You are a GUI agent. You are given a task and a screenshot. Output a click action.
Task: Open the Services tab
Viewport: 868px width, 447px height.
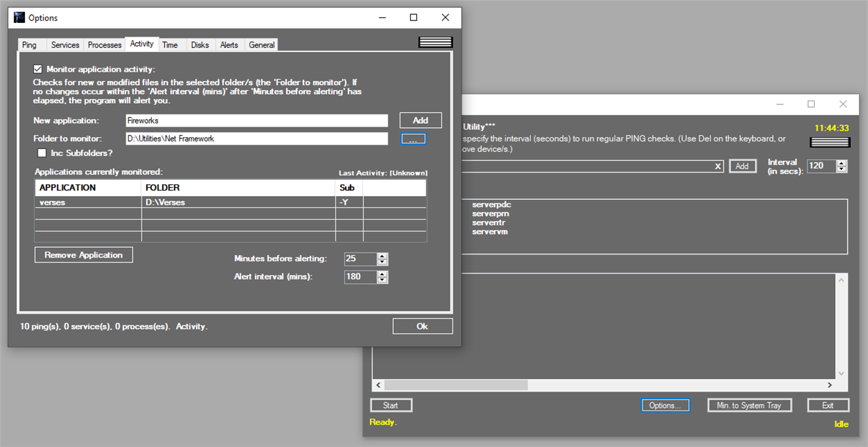tap(65, 45)
